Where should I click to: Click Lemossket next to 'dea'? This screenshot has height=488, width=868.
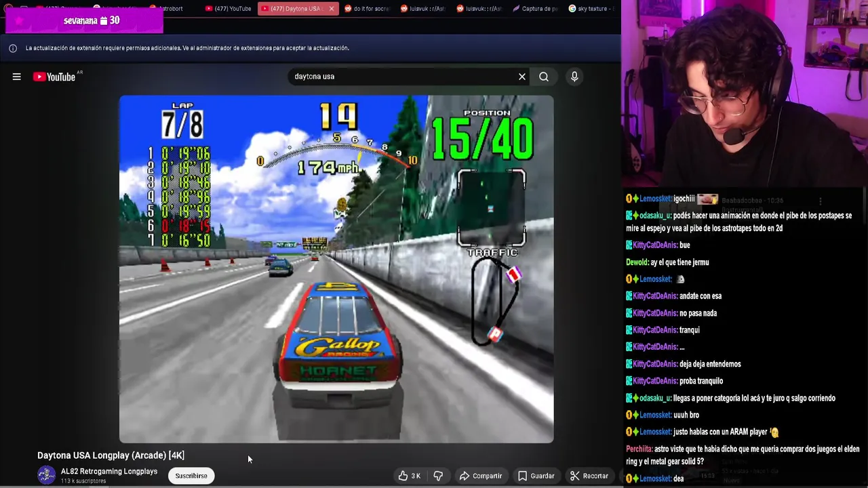point(656,479)
